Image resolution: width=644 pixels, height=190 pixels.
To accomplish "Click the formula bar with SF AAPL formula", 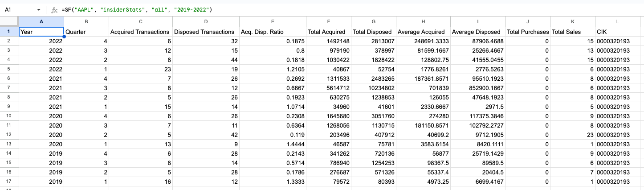I will 352,9.
